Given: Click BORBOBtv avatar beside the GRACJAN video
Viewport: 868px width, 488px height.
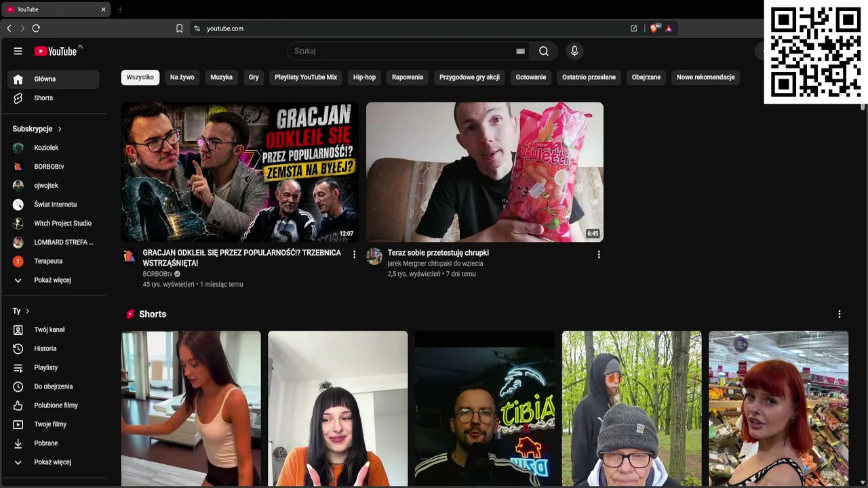Looking at the screenshot, I should pos(129,256).
